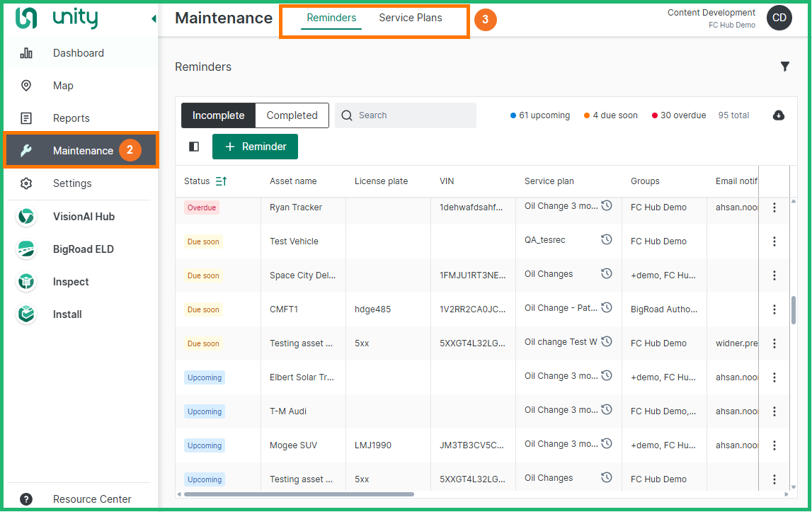Image resolution: width=812 pixels, height=512 pixels.
Task: Open row options for Test Vehicle
Action: (774, 241)
